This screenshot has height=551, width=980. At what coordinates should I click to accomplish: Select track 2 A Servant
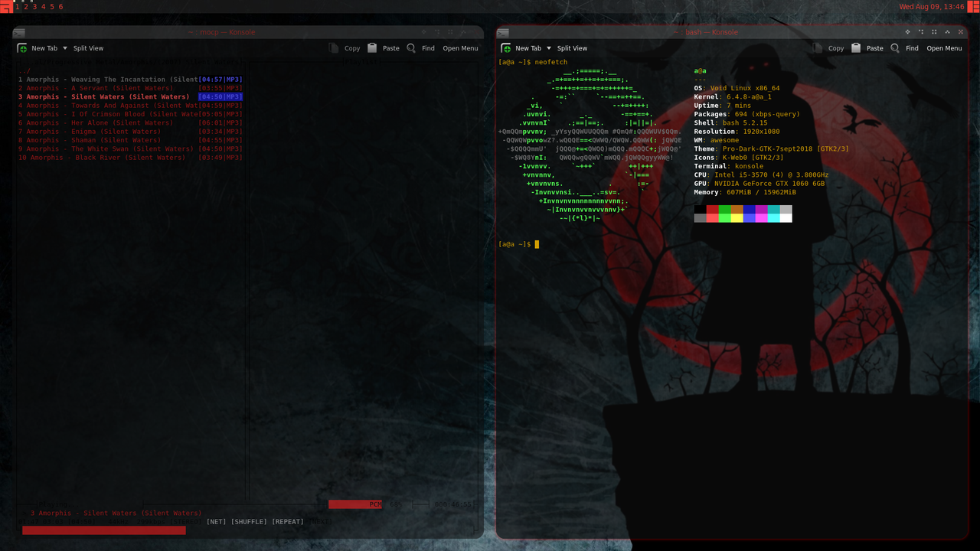[130, 88]
